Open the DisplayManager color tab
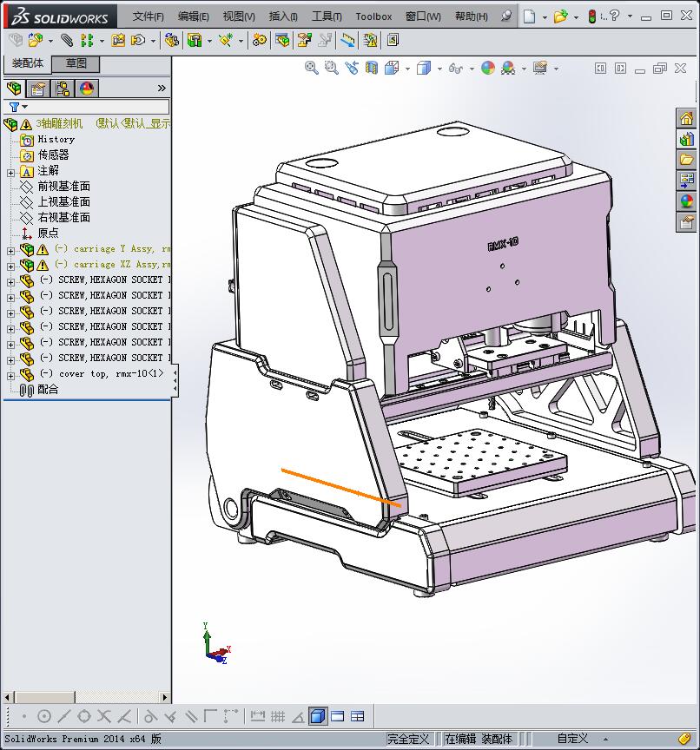 pyautogui.click(x=87, y=89)
